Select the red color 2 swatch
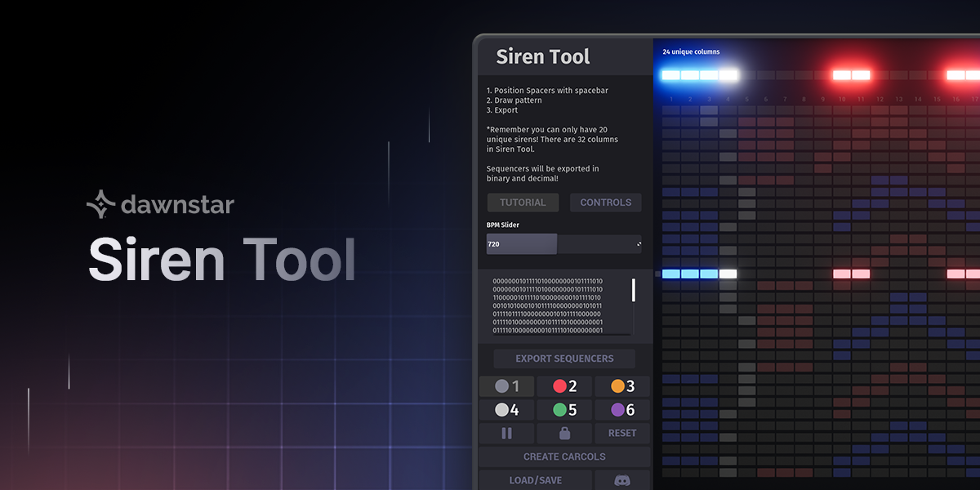 click(564, 385)
